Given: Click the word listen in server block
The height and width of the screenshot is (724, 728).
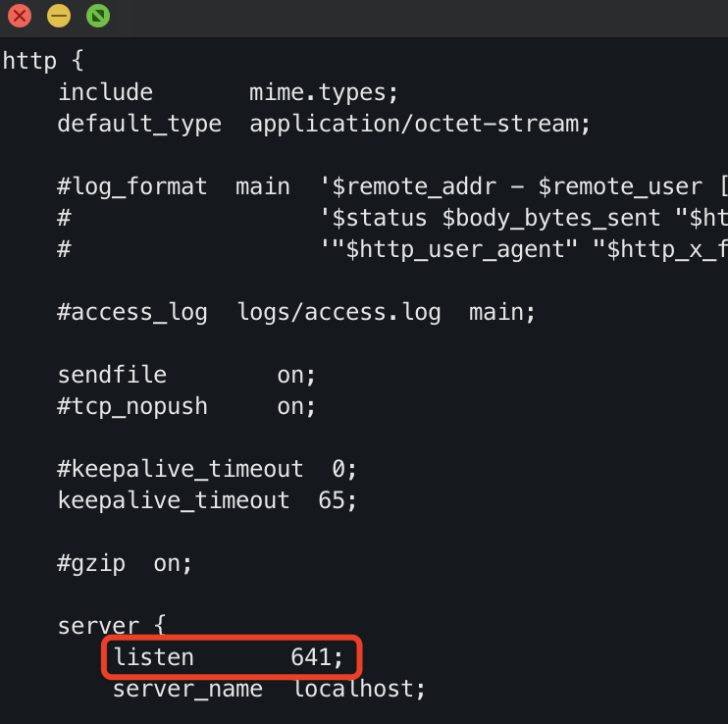Looking at the screenshot, I should [x=153, y=658].
